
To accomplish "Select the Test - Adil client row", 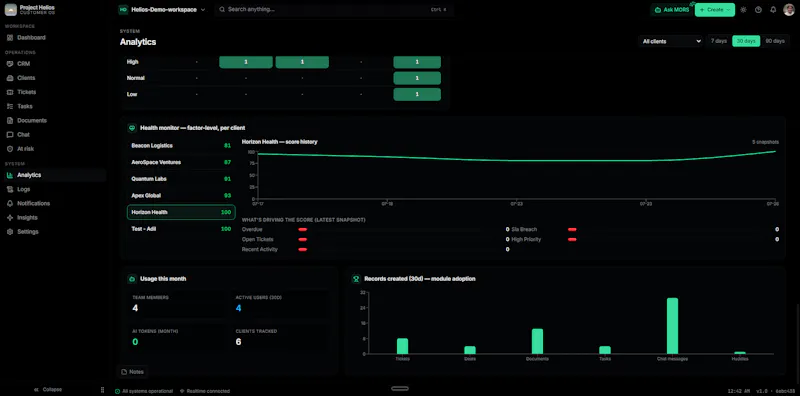I will (x=181, y=229).
